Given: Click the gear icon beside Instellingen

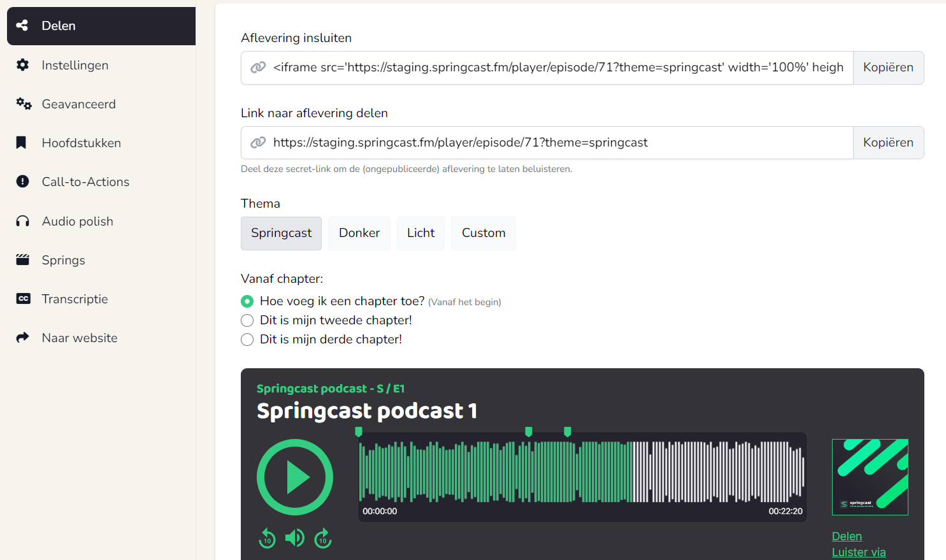Looking at the screenshot, I should coord(22,65).
